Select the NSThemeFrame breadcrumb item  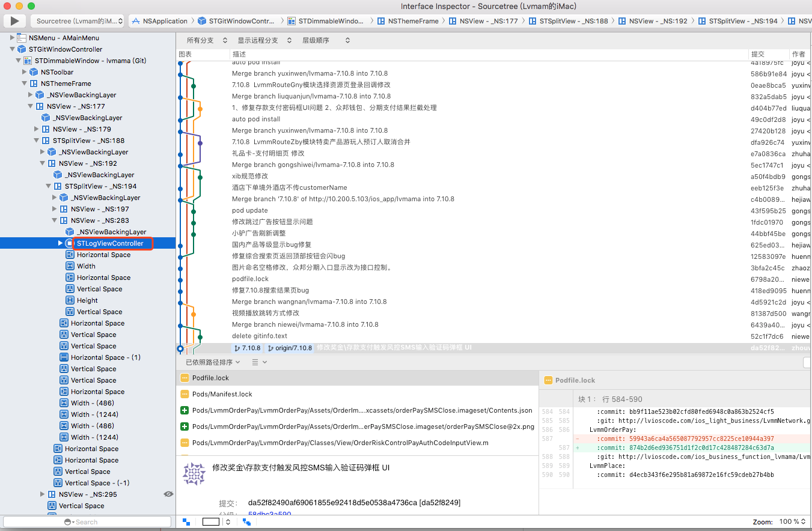point(408,21)
